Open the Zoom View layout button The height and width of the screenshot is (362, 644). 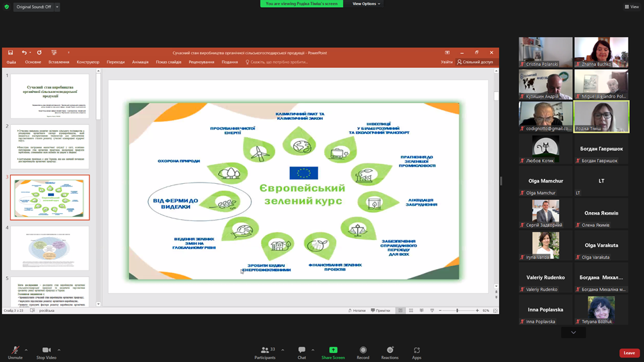[632, 7]
